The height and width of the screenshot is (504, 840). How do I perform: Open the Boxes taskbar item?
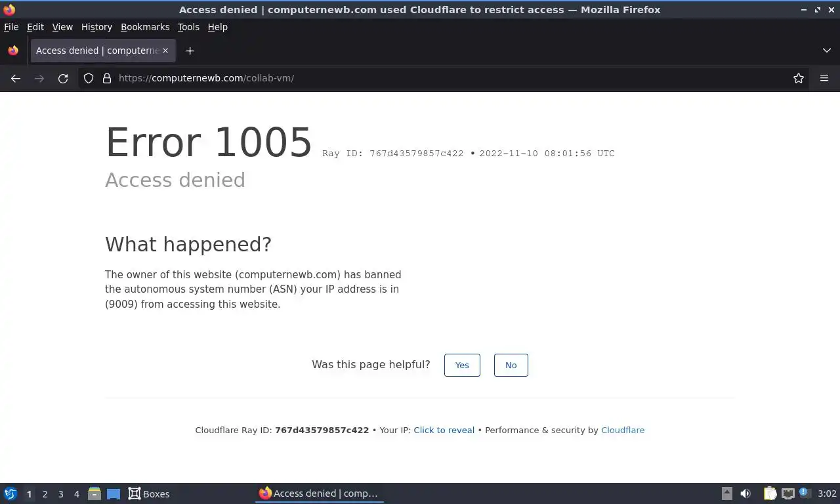click(x=149, y=493)
